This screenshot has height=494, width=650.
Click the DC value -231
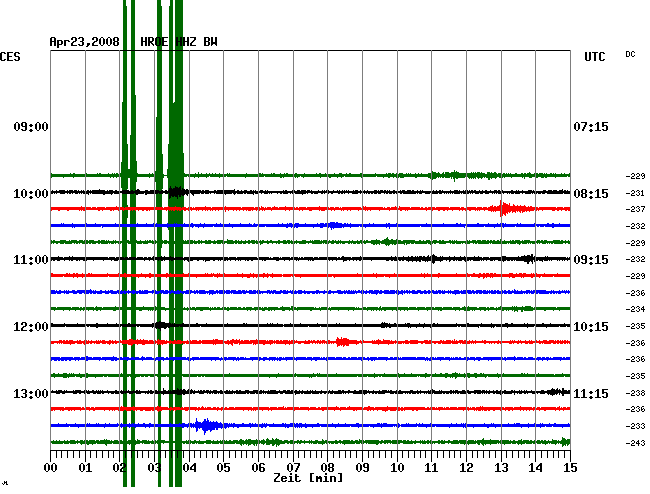(635, 193)
